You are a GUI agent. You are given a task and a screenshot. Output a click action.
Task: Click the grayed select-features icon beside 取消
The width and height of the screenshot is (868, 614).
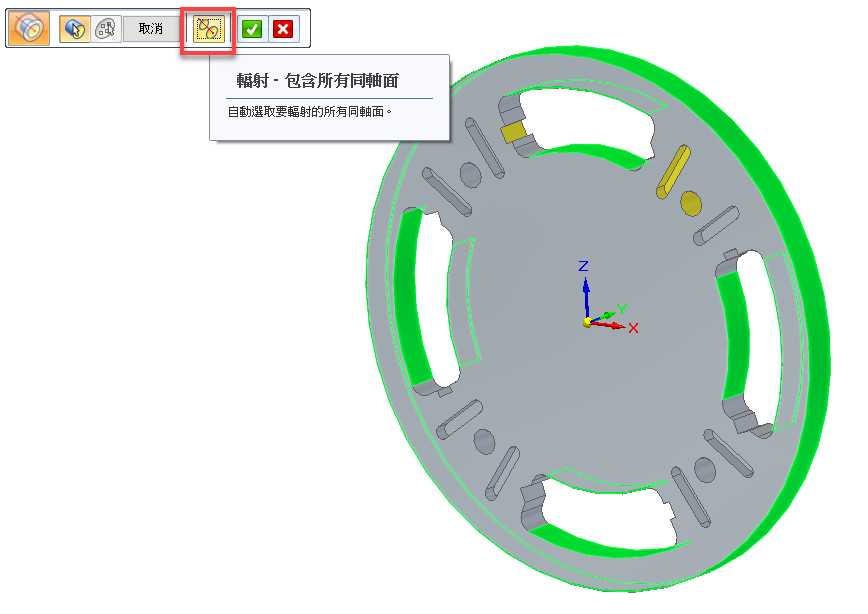[x=105, y=29]
